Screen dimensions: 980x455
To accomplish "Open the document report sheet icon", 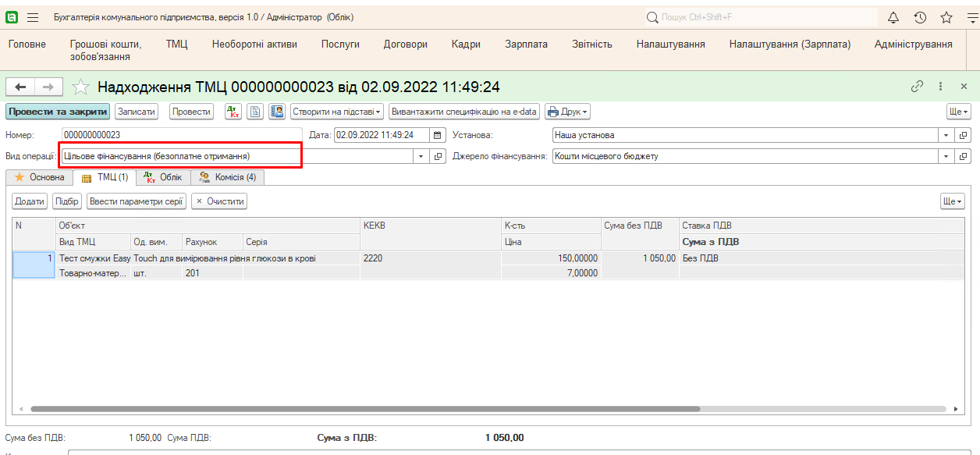I will 254,112.
